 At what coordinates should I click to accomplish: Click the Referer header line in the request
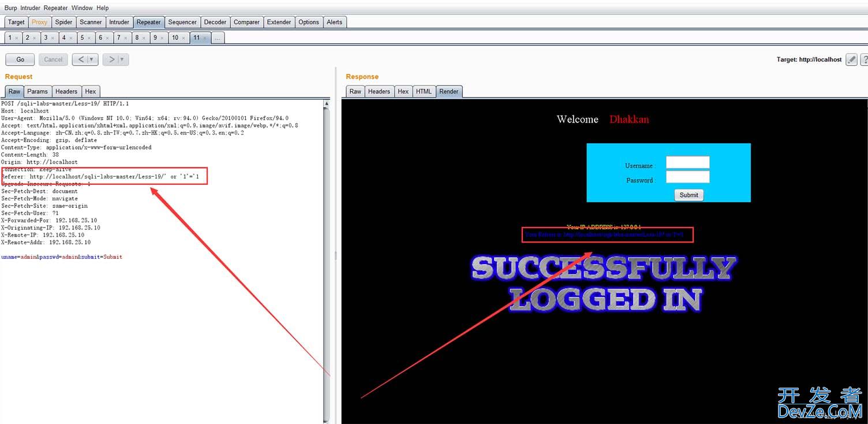[100, 176]
